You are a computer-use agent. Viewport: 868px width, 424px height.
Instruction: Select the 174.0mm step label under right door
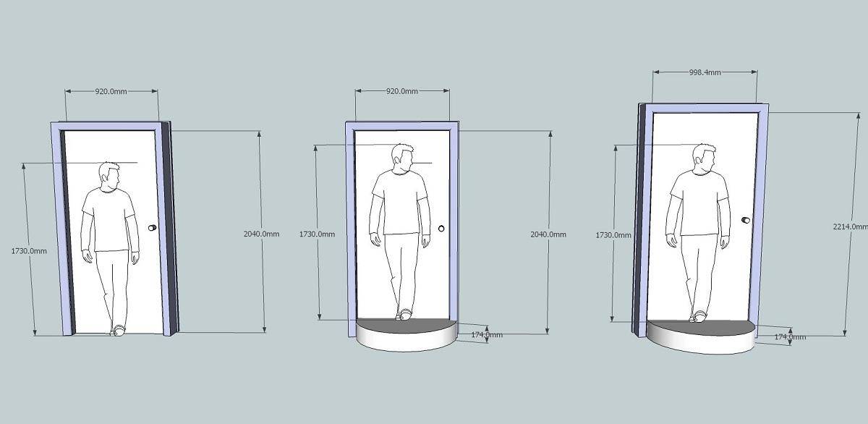(790, 337)
